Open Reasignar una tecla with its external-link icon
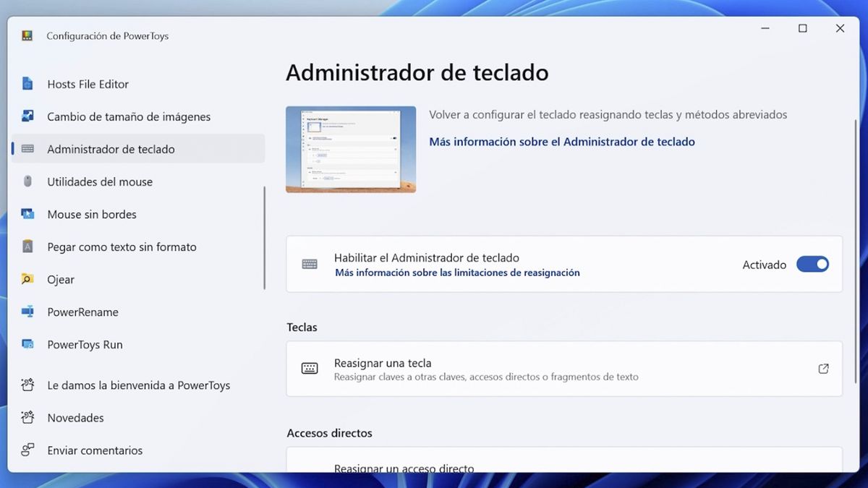The height and width of the screenshot is (488, 868). (823, 368)
